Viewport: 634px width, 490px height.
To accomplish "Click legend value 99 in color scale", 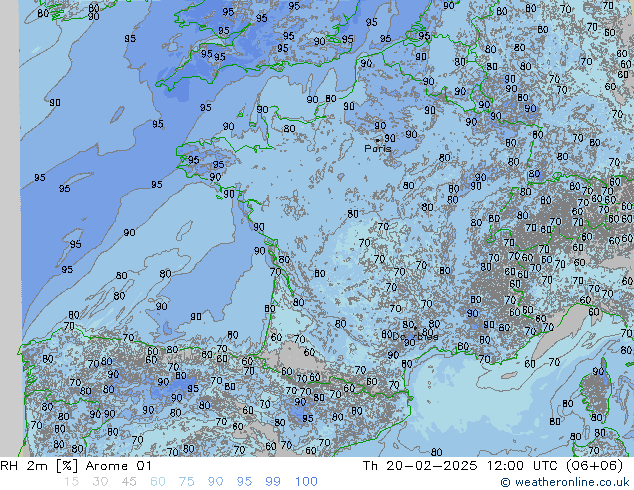I will (x=273, y=482).
